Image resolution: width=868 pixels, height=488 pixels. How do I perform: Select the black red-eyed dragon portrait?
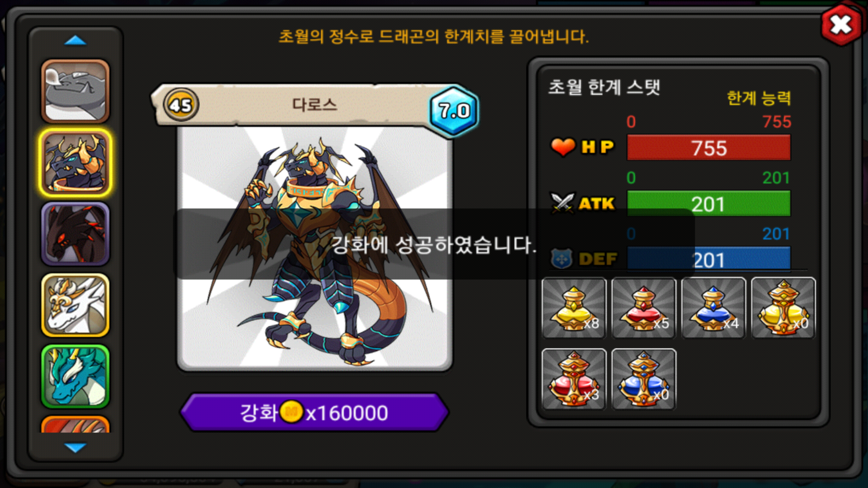pyautogui.click(x=75, y=234)
